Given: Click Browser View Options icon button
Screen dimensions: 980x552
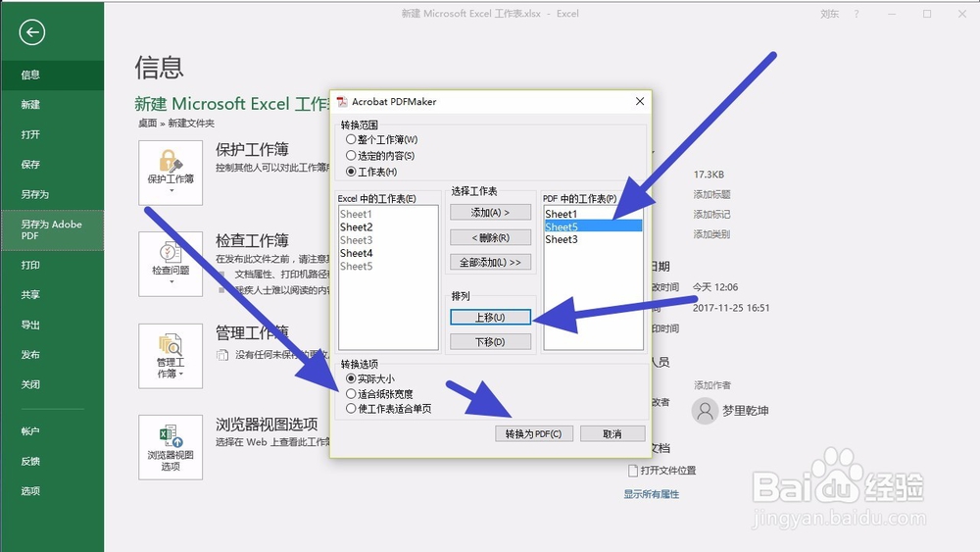Looking at the screenshot, I should coord(171,447).
